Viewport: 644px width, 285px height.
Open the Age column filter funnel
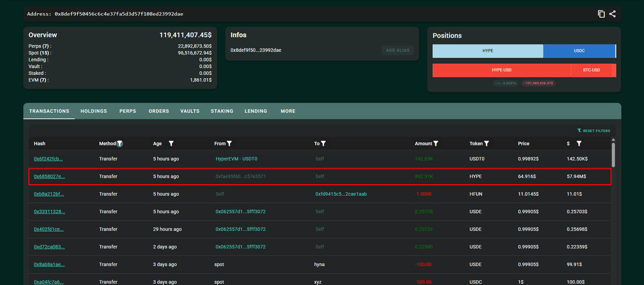click(x=171, y=144)
